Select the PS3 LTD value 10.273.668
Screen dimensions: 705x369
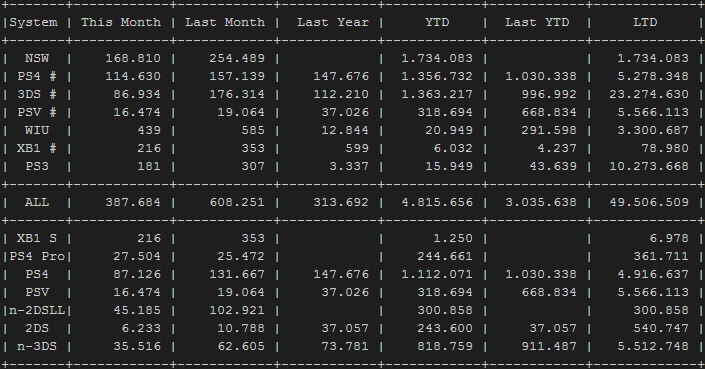coord(649,166)
